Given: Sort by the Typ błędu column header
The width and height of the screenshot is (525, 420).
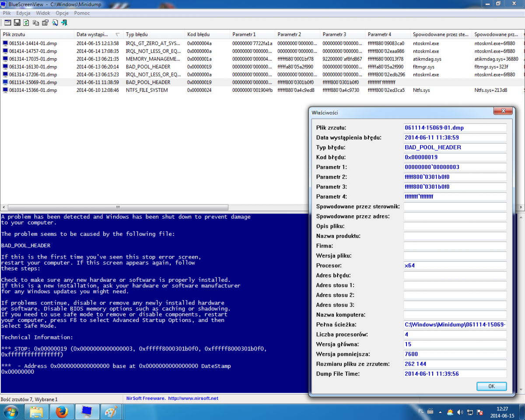Looking at the screenshot, I should 154,34.
